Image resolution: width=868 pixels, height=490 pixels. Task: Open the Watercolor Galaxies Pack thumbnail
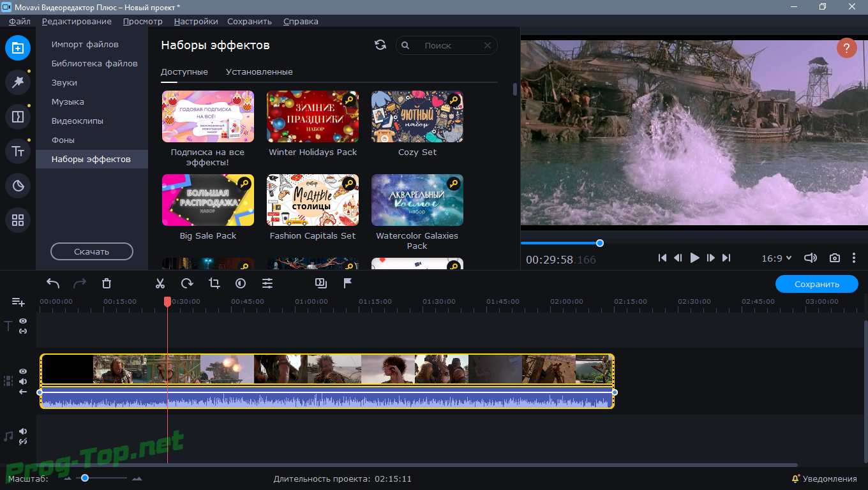(x=417, y=200)
